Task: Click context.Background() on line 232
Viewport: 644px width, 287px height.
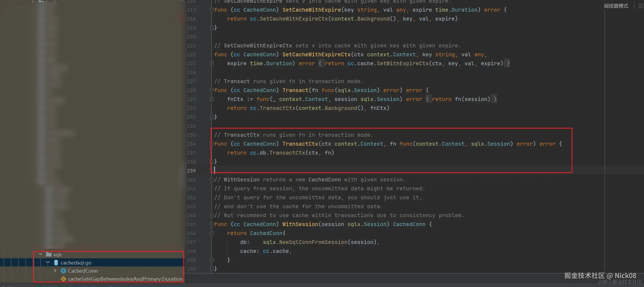Action: pyautogui.click(x=331, y=108)
